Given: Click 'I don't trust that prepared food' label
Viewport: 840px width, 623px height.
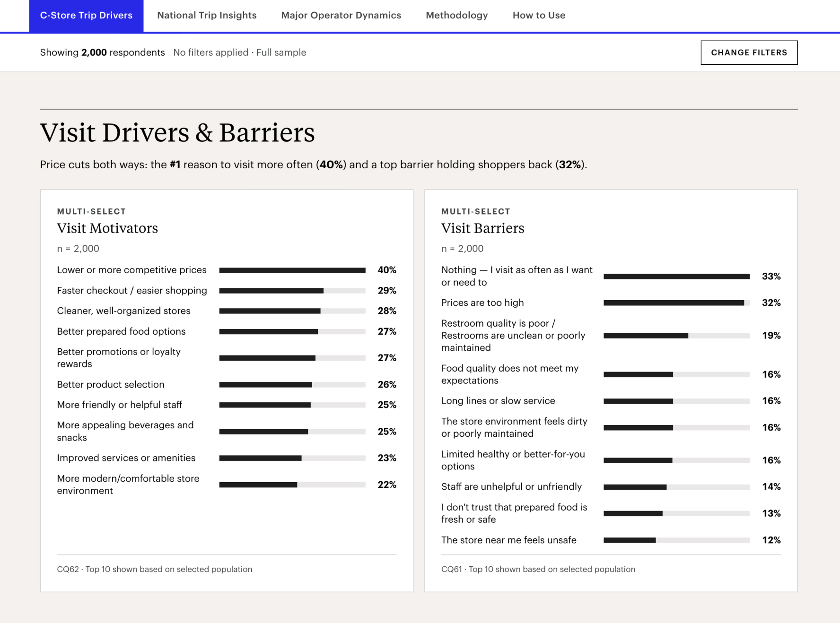Looking at the screenshot, I should click(x=514, y=513).
